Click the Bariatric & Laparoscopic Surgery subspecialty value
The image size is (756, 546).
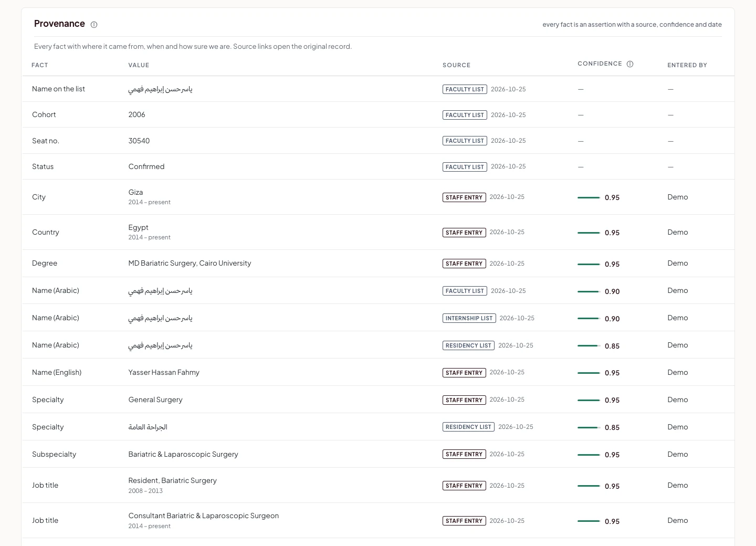coord(183,454)
